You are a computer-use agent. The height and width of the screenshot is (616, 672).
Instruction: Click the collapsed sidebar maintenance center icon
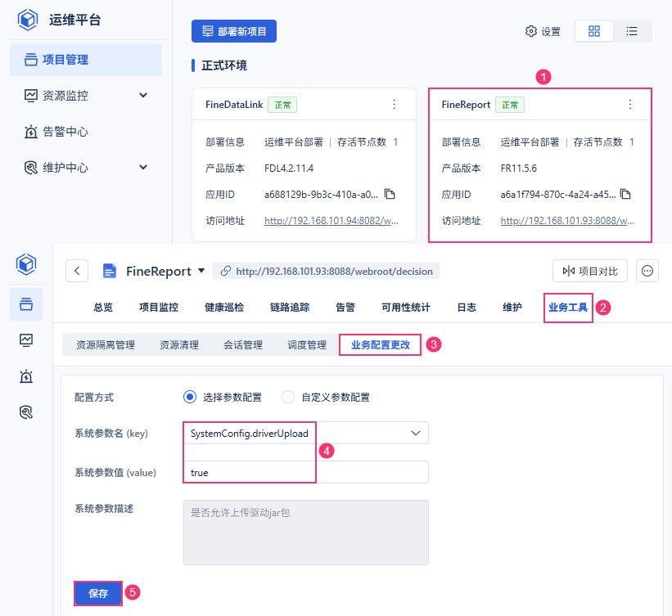26,412
